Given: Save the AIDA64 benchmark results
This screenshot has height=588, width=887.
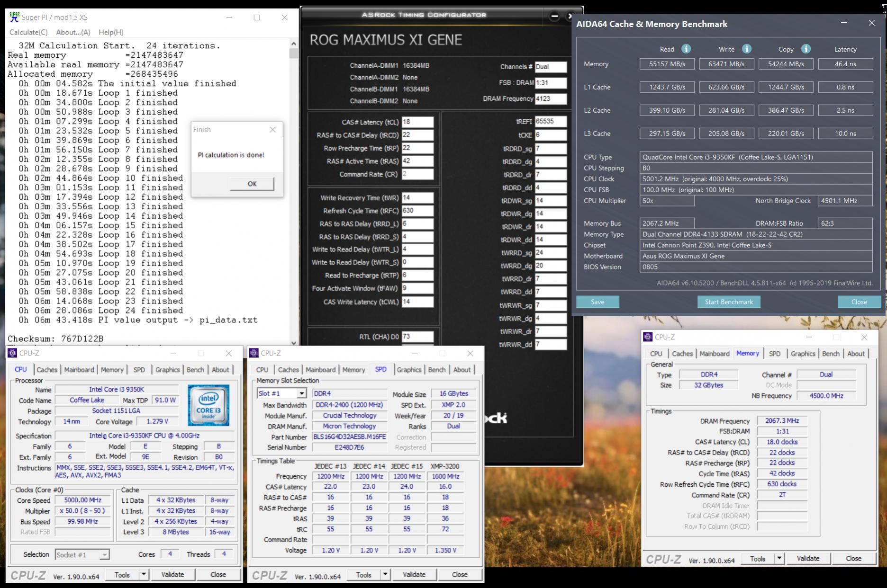Looking at the screenshot, I should 597,302.
